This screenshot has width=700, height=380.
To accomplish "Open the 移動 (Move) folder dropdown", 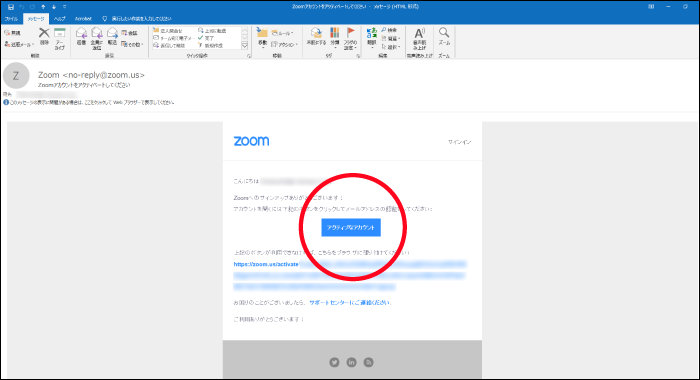I will (x=262, y=38).
